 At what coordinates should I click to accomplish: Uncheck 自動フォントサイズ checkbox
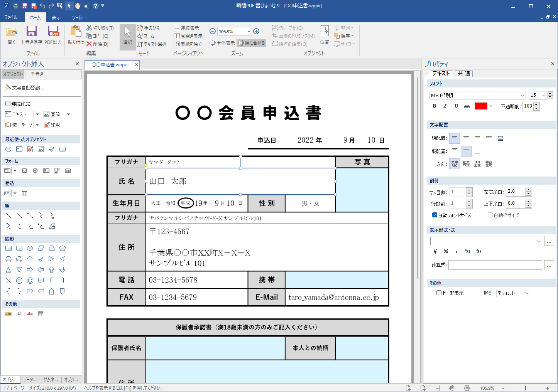click(x=435, y=215)
